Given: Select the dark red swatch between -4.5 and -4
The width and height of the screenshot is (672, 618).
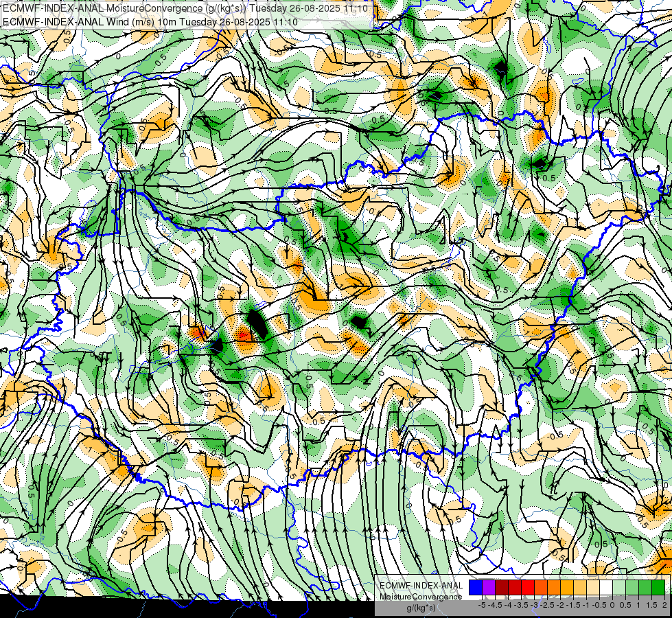Looking at the screenshot, I should [x=502, y=588].
